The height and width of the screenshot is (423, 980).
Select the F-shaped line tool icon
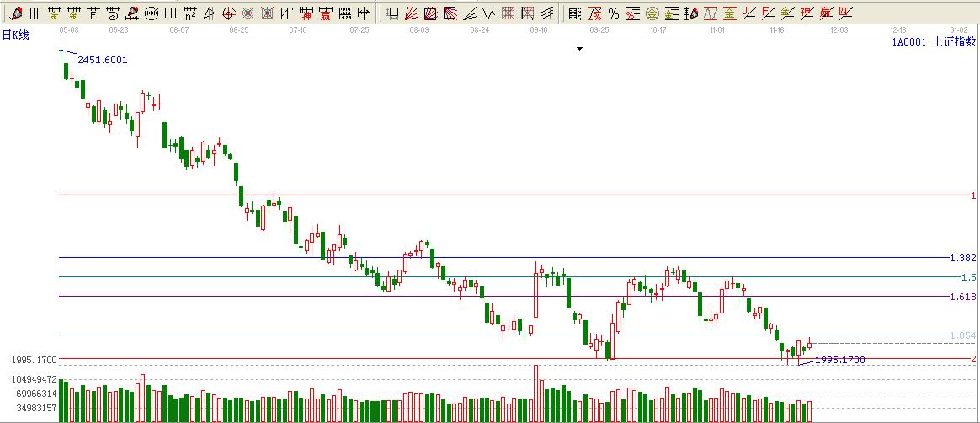[93, 13]
